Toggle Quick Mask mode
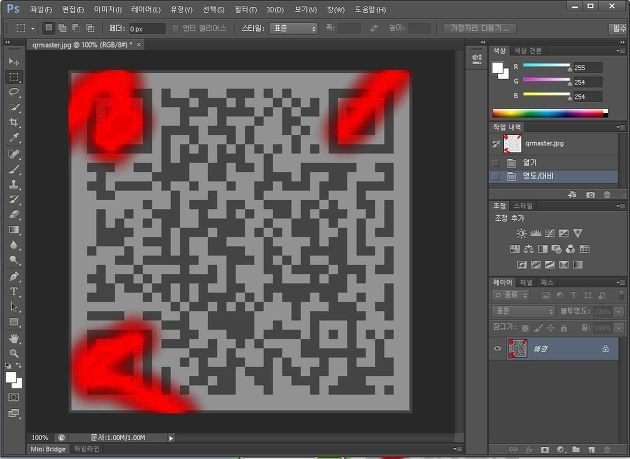This screenshot has width=630, height=459. tap(14, 398)
